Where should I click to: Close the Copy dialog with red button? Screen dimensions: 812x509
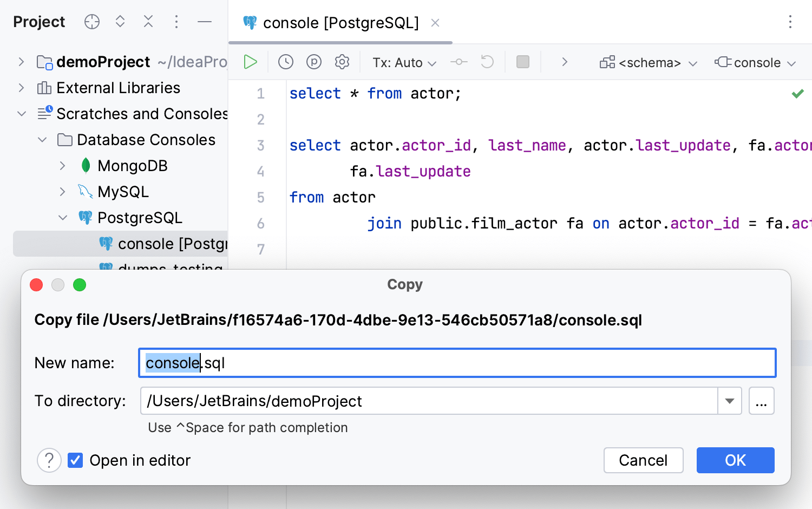point(36,285)
